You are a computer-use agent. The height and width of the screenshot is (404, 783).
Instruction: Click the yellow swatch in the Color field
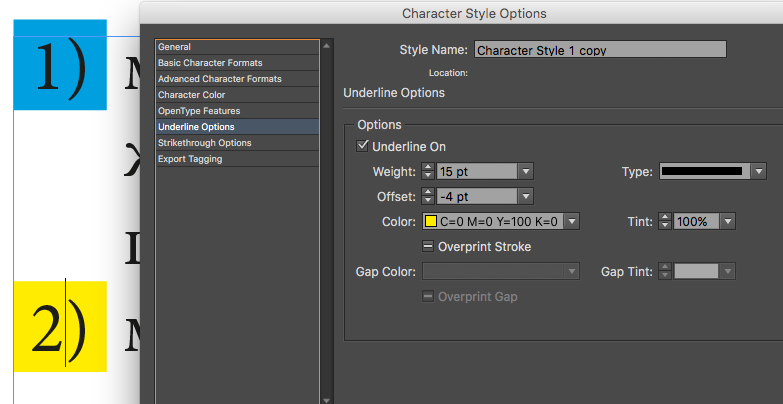click(431, 221)
